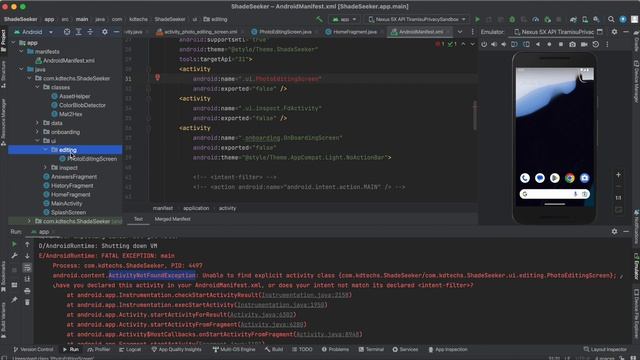Click the Debug app bug icon
Viewport: 640px width, 360px height.
coord(512,19)
